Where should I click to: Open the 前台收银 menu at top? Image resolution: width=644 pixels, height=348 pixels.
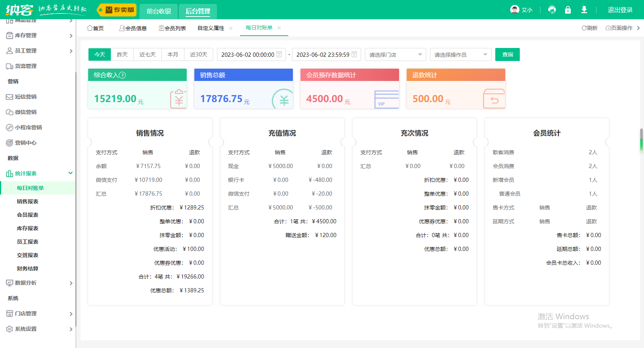[158, 11]
